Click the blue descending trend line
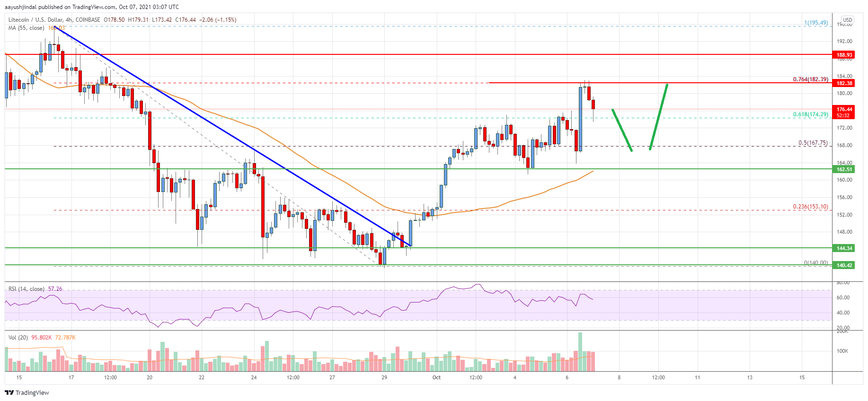The width and height of the screenshot is (868, 401). (233, 137)
